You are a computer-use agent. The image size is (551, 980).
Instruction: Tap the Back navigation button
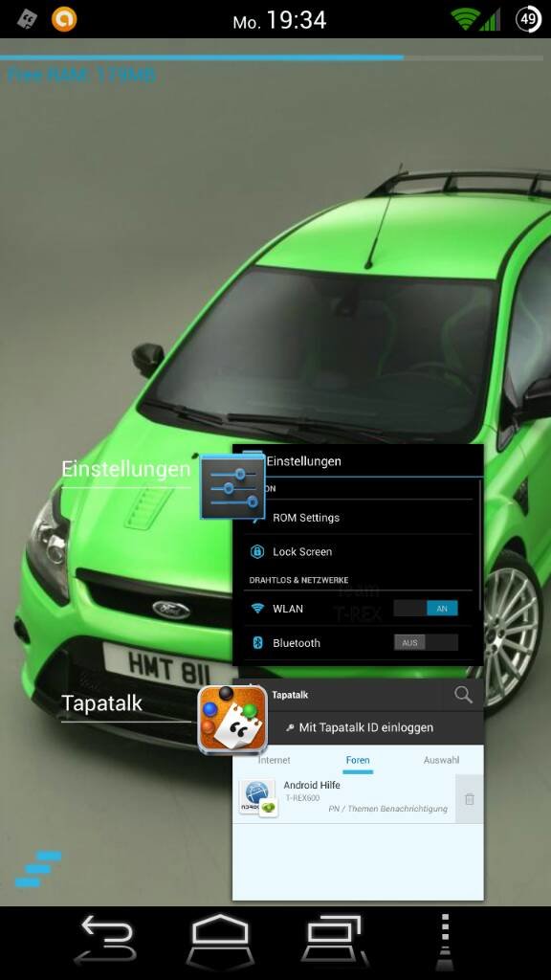[105, 941]
